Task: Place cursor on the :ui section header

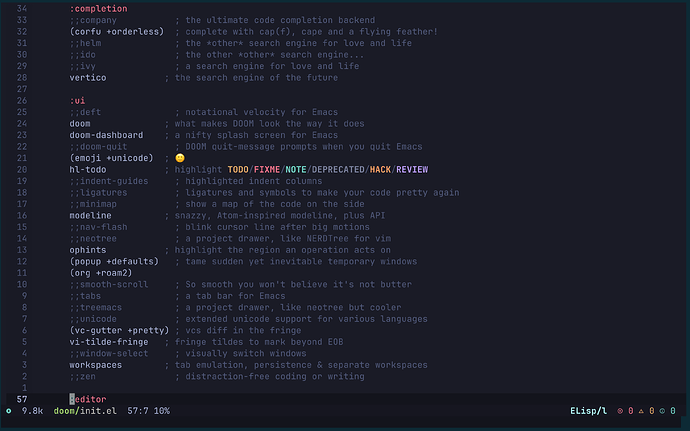Action: (77, 100)
